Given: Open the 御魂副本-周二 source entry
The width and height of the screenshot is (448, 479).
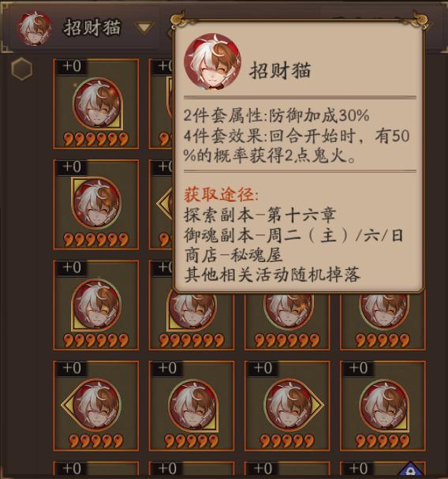Looking at the screenshot, I should click(293, 235).
